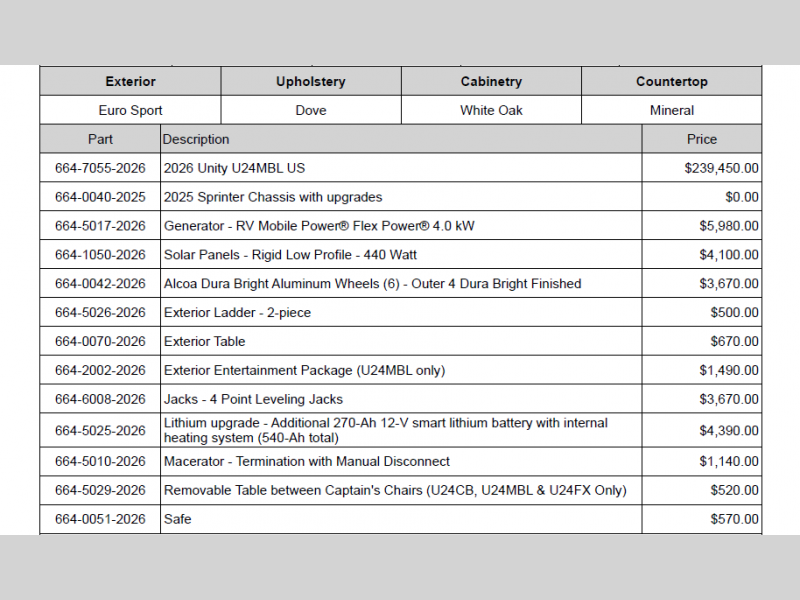
Task: Select the Dove upholstery value
Action: tap(311, 110)
